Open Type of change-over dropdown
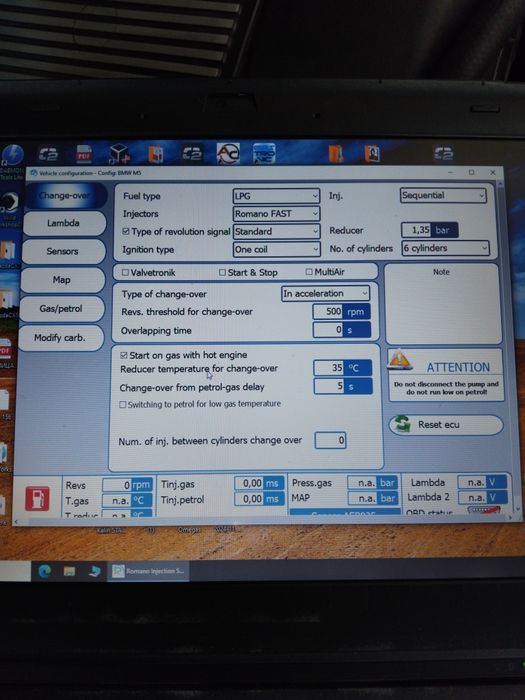 325,294
